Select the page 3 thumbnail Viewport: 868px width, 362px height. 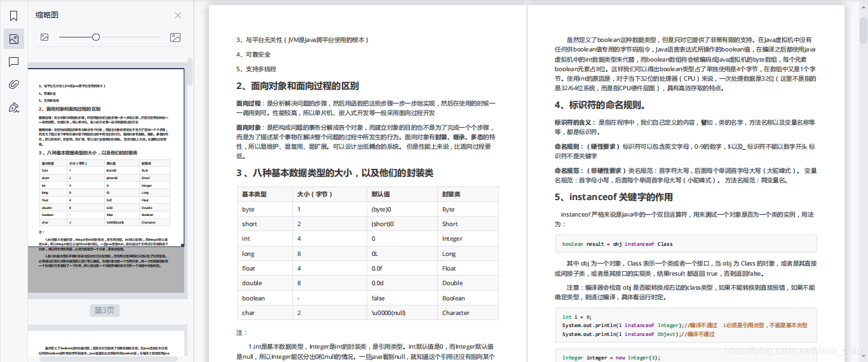(106, 180)
